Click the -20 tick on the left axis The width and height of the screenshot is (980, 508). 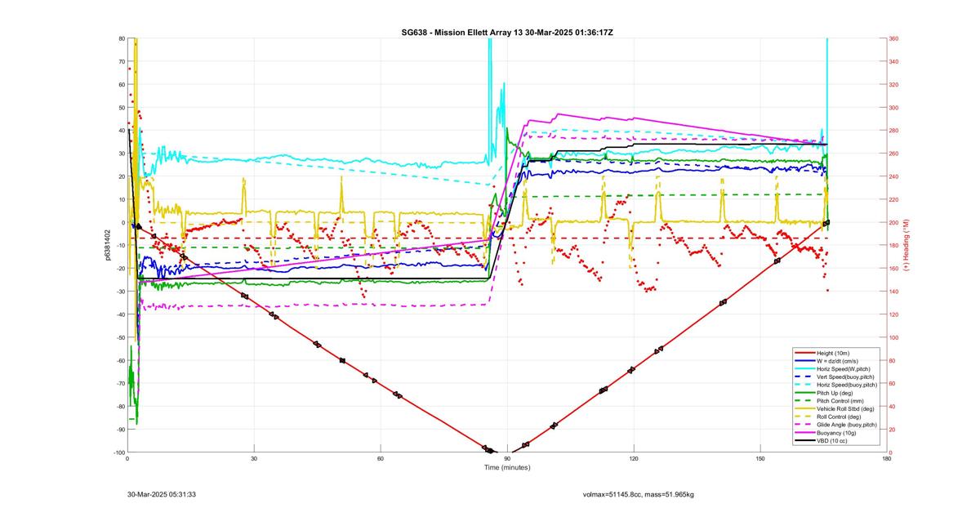coord(120,269)
